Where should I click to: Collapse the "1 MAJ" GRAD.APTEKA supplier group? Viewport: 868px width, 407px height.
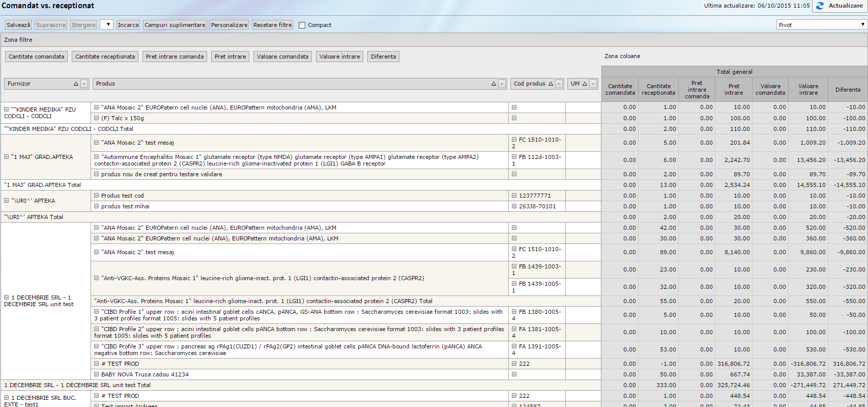click(x=7, y=157)
